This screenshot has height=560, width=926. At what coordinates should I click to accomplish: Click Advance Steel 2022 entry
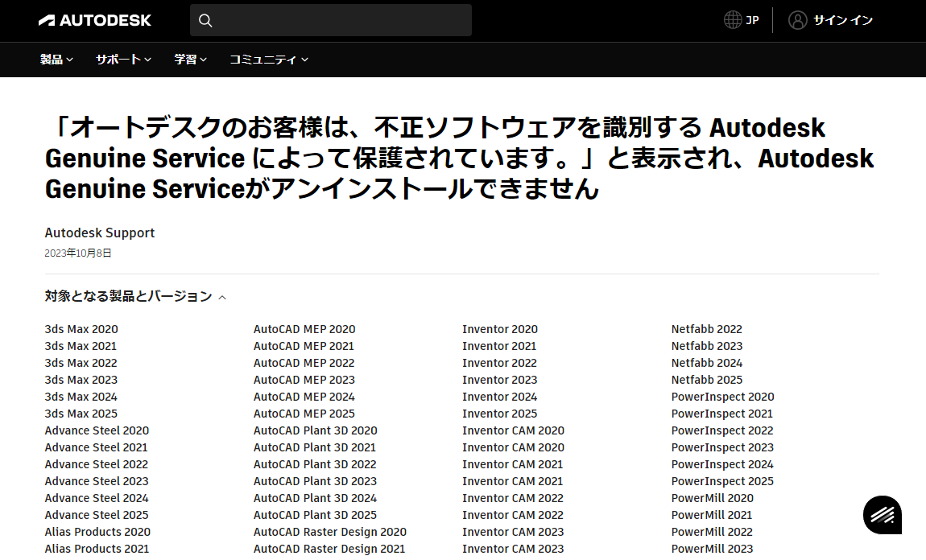(x=97, y=464)
